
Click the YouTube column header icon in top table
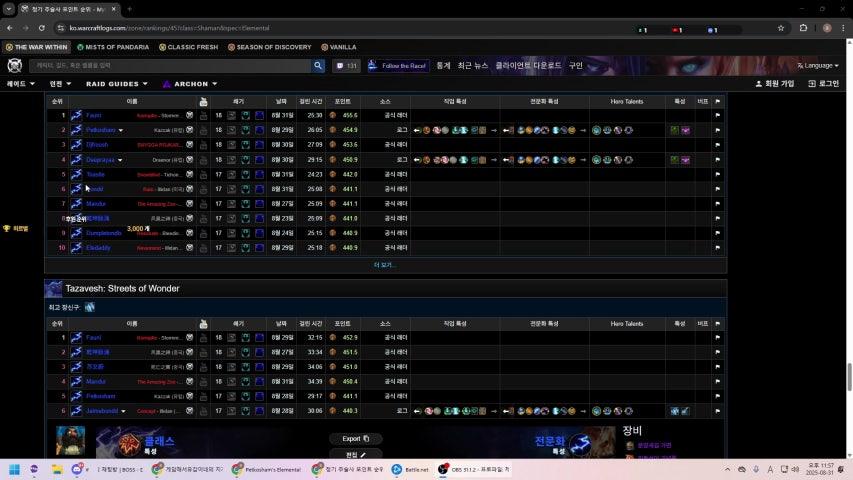click(x=203, y=101)
